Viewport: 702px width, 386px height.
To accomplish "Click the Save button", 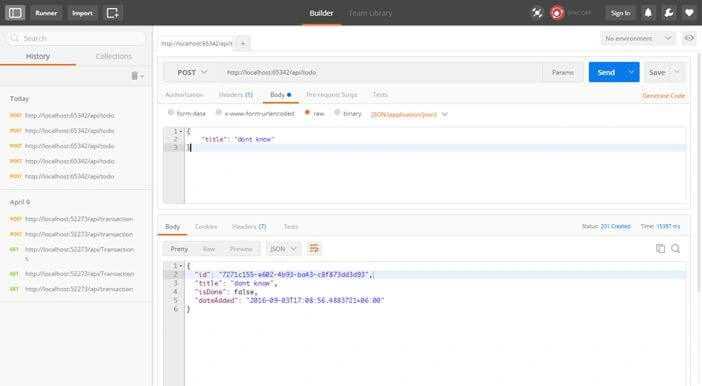I will tap(657, 72).
